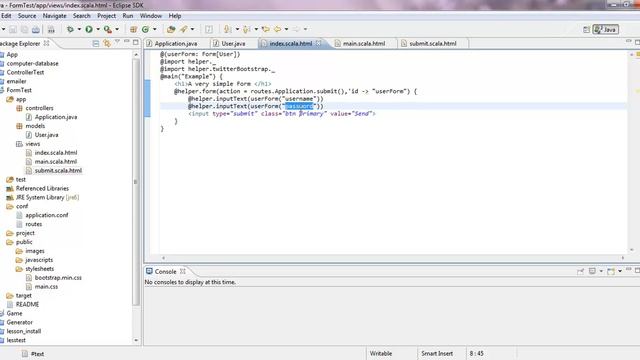Open dropdown next to External Tools icon
The image size is (640, 360).
tap(117, 29)
